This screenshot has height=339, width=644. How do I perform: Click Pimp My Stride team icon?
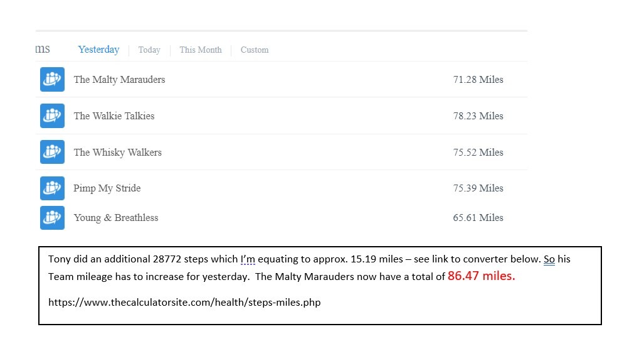(52, 188)
